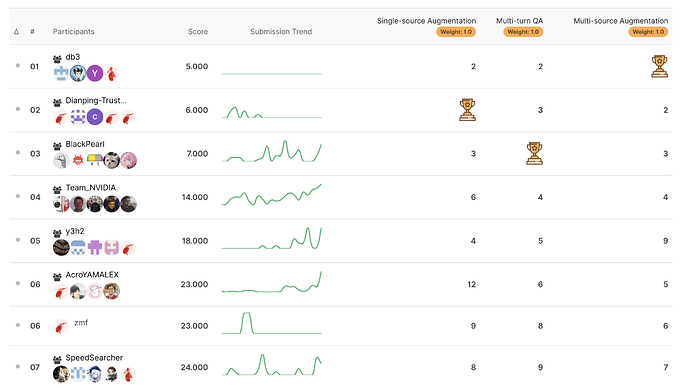Click the Multi-source Augmentation column header

click(x=620, y=21)
